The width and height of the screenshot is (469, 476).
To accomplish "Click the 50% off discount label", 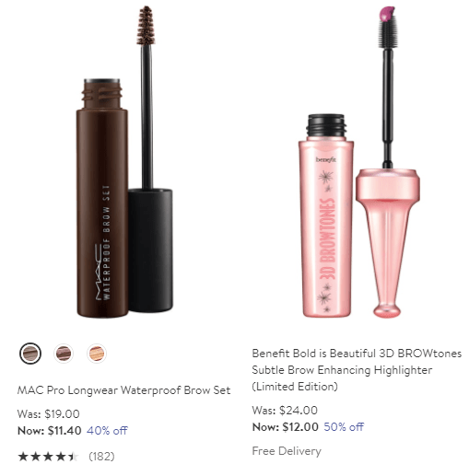I will click(x=344, y=427).
